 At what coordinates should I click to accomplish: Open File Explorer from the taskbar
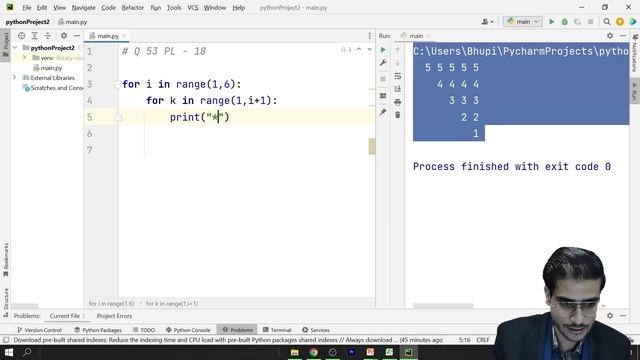click(294, 352)
